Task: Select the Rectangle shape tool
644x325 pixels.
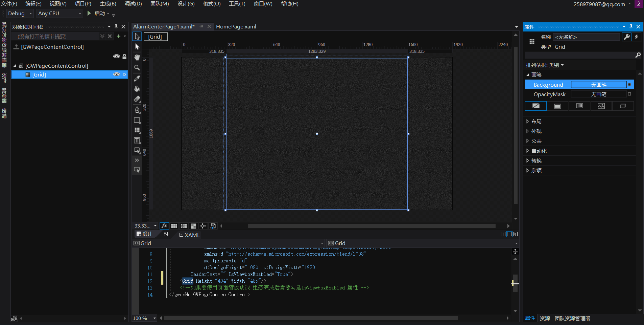Action: [x=137, y=120]
